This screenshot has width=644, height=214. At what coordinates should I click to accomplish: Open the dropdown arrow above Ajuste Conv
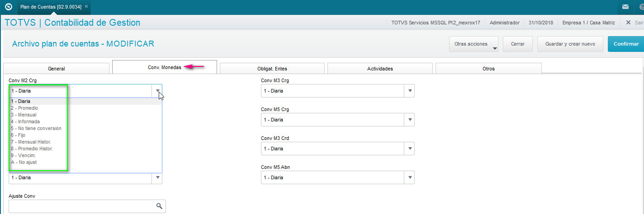[157, 178]
